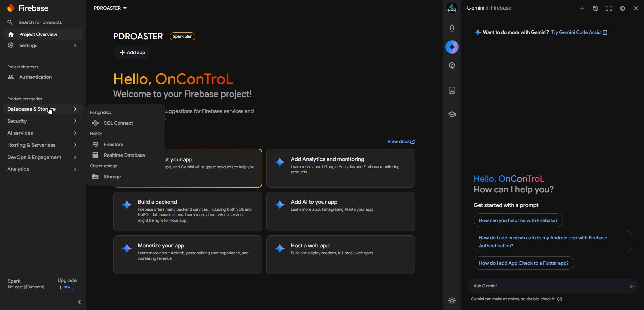Viewport: 644px width, 310px height.
Task: Close the Gemini in Firebase panel
Action: pyautogui.click(x=636, y=8)
